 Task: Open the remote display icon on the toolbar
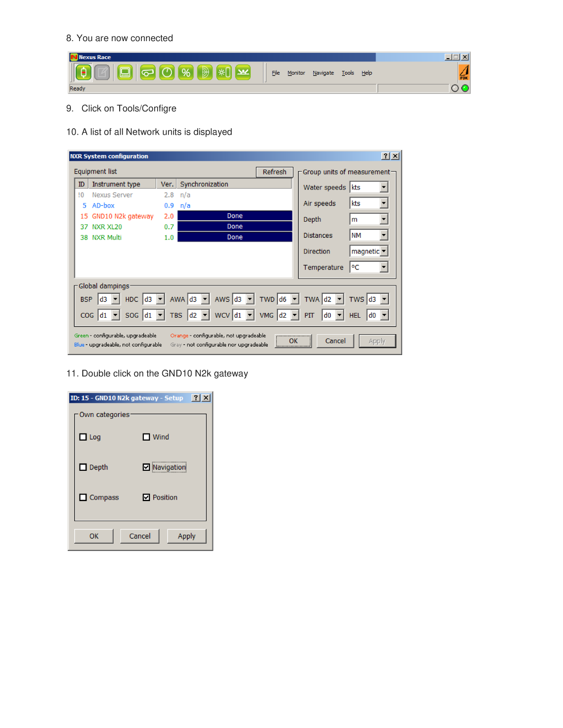124,72
